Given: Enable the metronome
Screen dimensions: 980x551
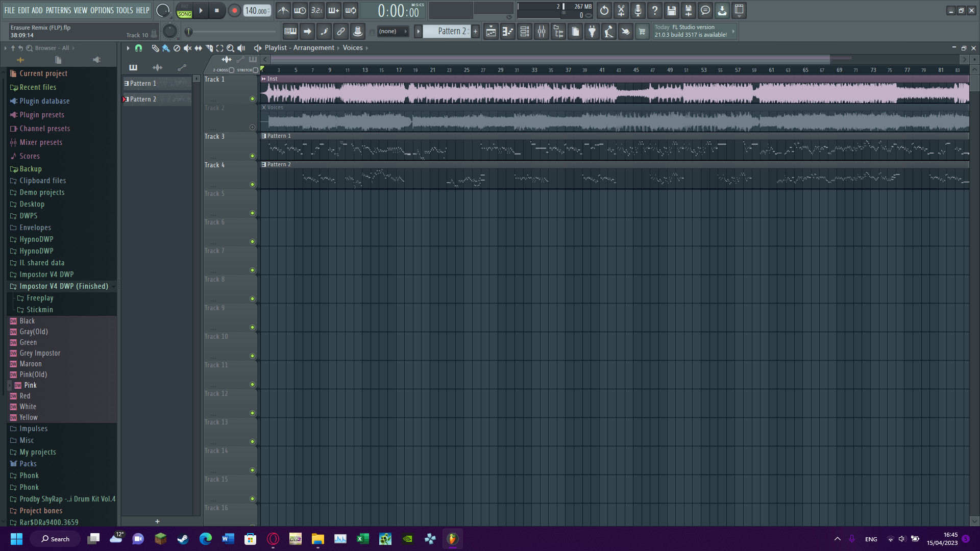Looking at the screenshot, I should tap(283, 10).
